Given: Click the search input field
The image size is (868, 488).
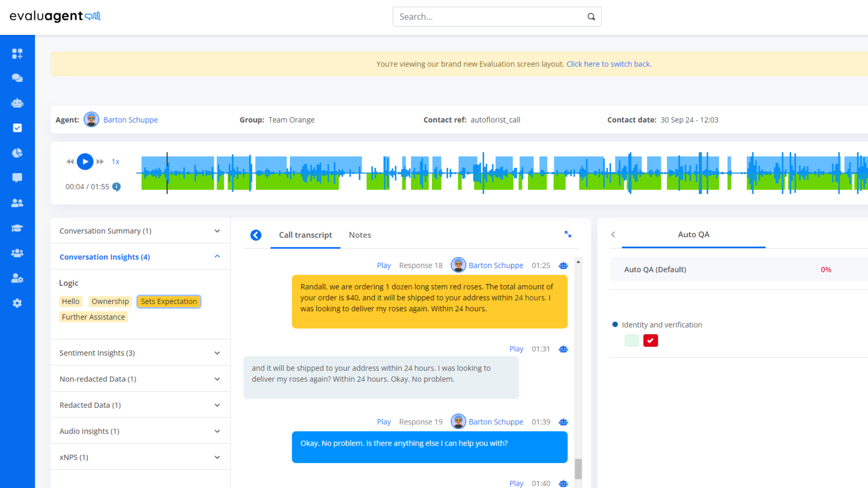Looking at the screenshot, I should [491, 17].
